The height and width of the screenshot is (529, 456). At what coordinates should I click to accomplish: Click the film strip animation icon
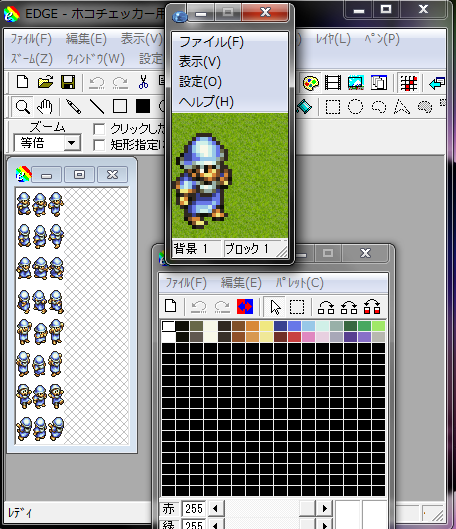333,83
